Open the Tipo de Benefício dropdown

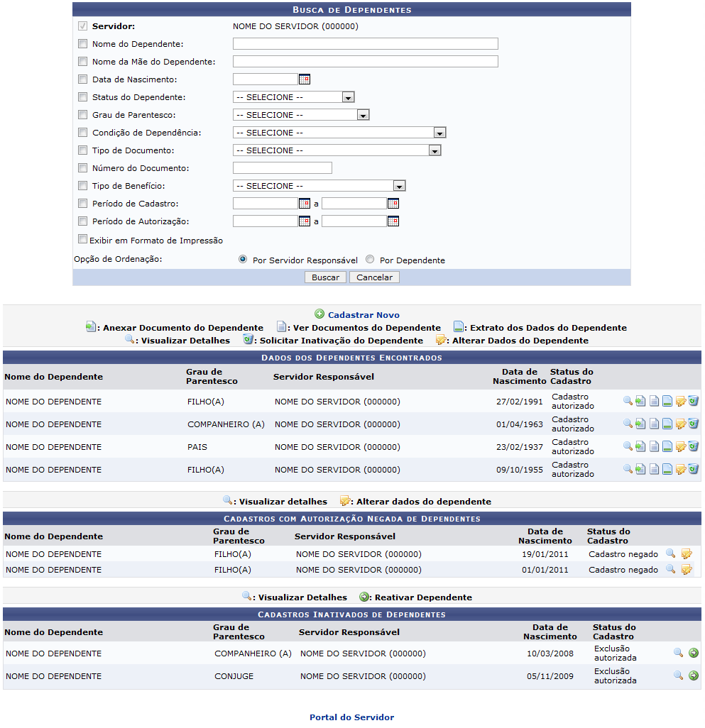(x=400, y=185)
